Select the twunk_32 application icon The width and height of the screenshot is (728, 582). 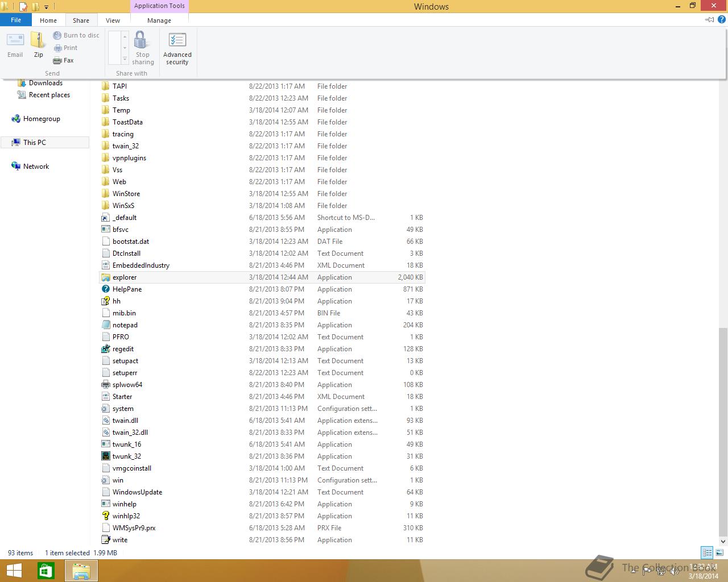tap(105, 456)
